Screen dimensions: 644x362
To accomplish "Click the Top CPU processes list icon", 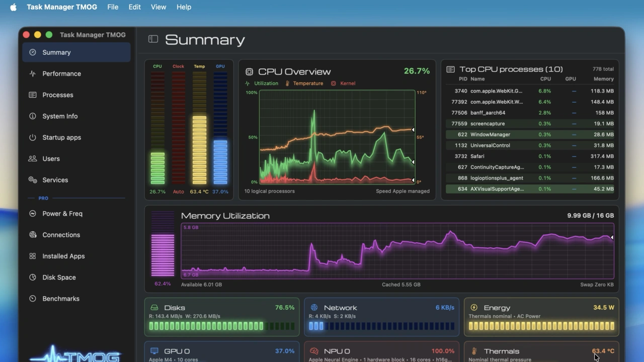I will coord(450,69).
